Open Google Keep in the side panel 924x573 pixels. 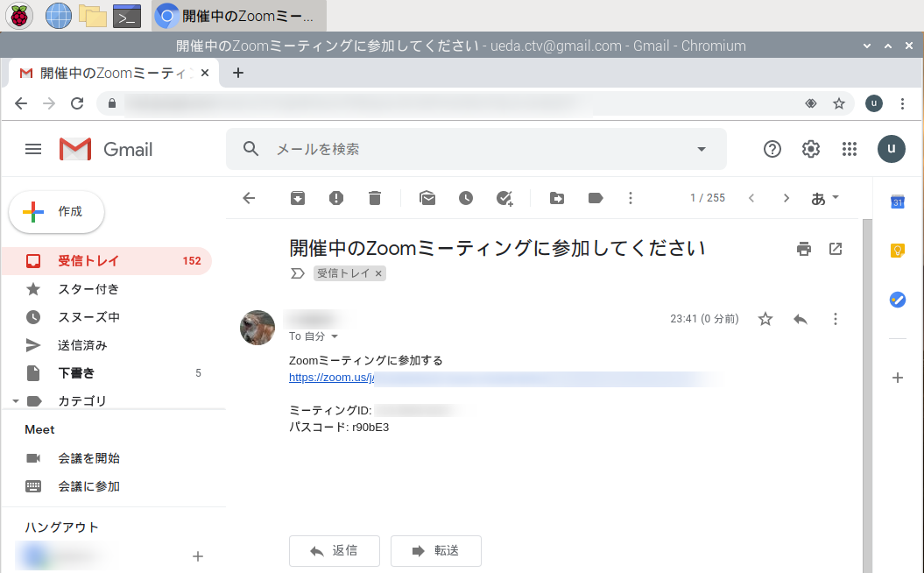pos(897,251)
